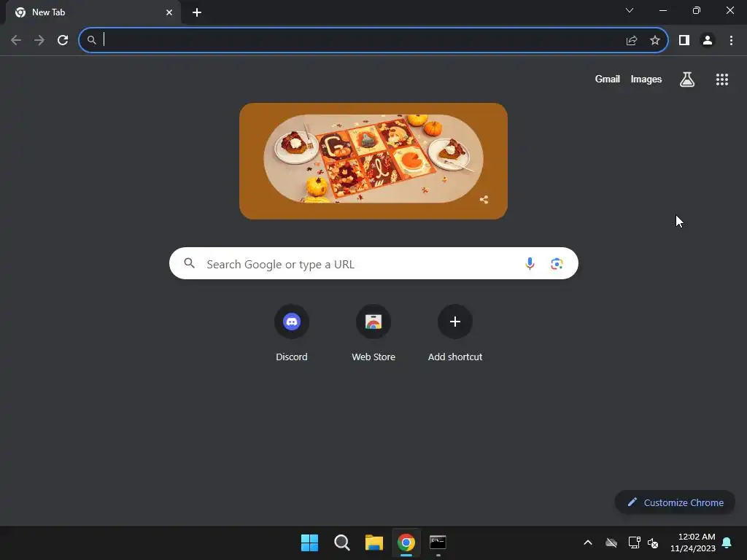Open the Chrome side panel

point(684,41)
